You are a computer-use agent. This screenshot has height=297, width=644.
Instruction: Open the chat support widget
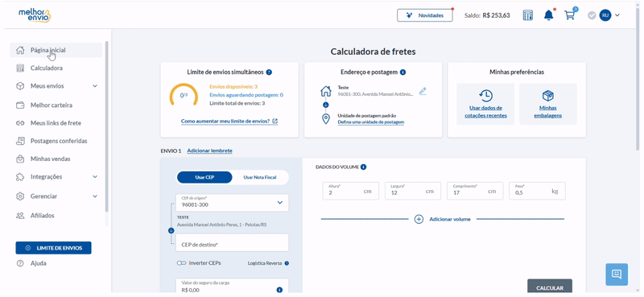click(617, 274)
